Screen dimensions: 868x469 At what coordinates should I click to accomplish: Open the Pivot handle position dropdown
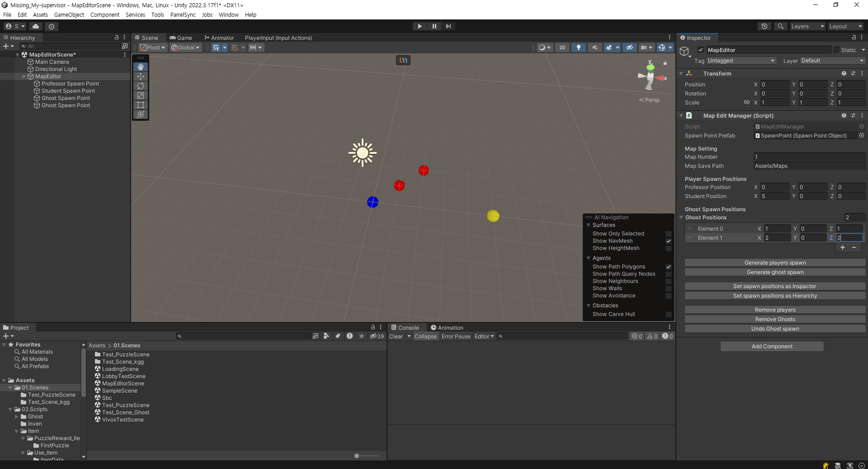click(x=153, y=47)
